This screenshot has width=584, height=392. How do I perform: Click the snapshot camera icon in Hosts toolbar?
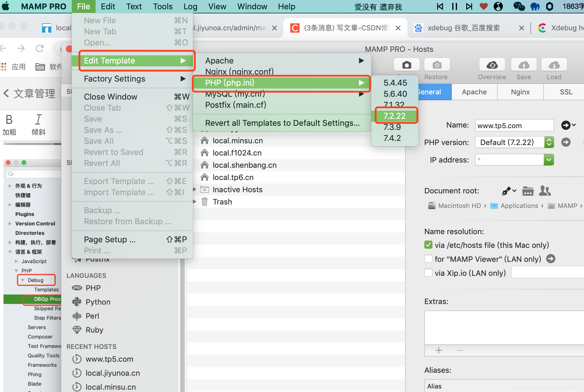click(407, 65)
